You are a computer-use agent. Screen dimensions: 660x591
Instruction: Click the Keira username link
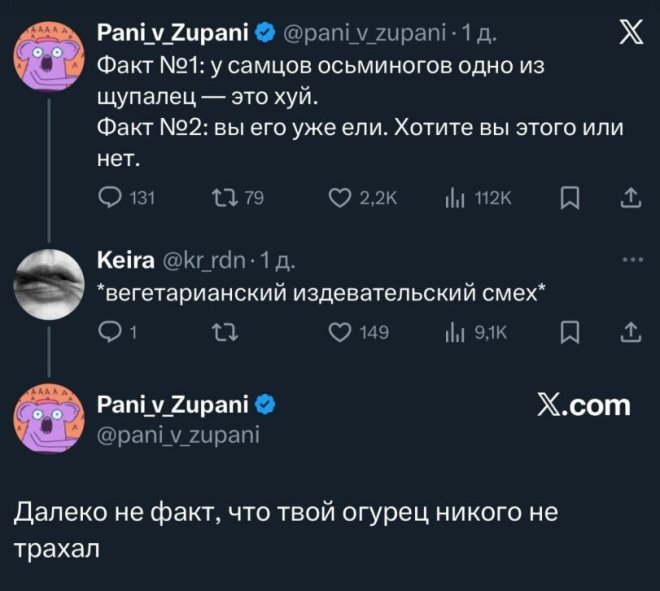[x=124, y=261]
